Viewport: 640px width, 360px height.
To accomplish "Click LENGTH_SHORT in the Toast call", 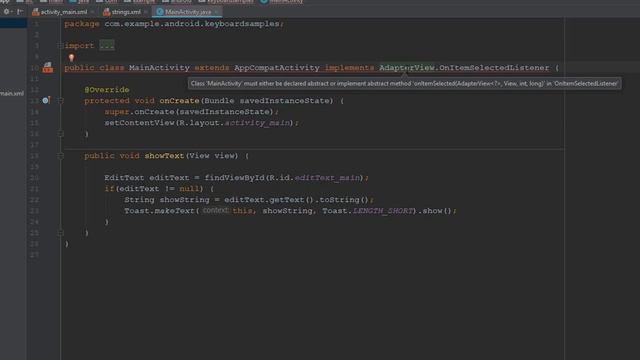I will 383,211.
